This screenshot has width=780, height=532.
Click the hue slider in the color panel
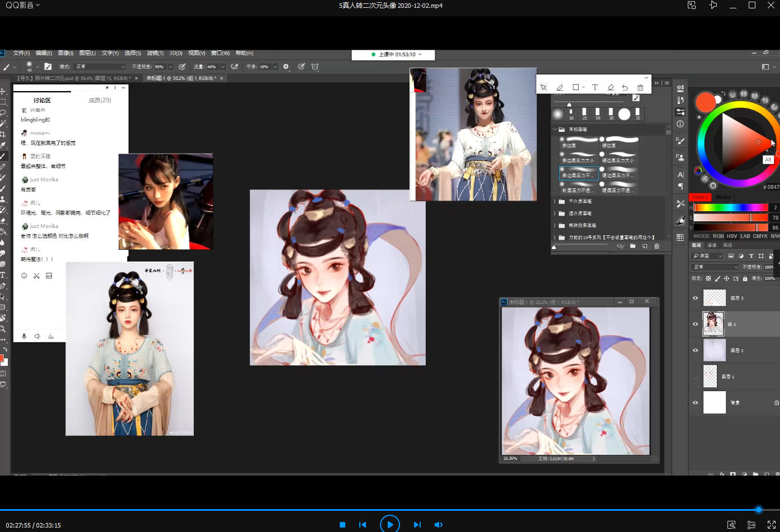click(731, 207)
